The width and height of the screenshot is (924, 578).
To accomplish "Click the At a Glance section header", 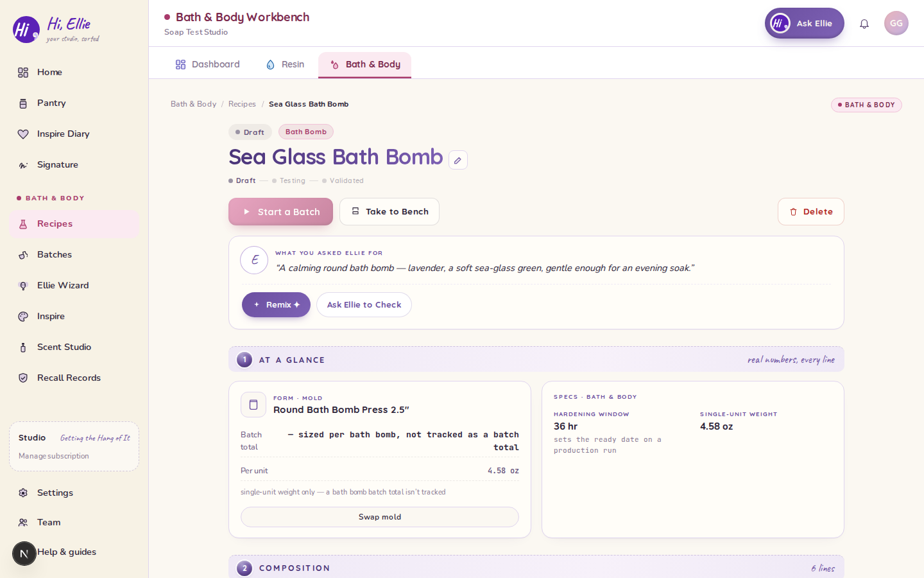I will pos(536,360).
